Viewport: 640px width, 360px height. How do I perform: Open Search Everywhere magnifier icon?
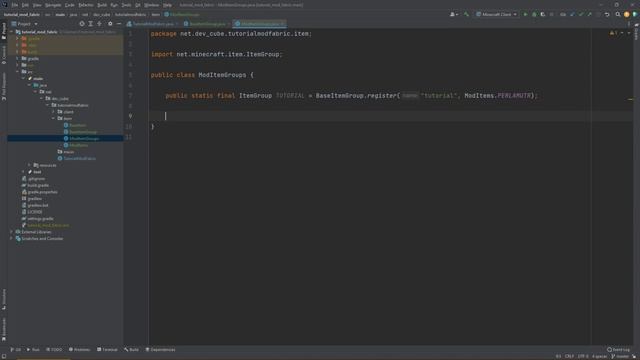tap(618, 14)
